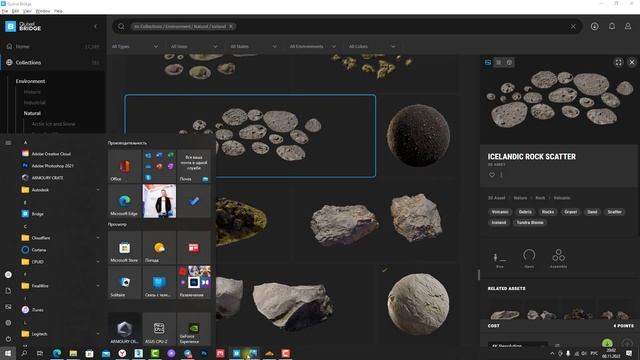Image resolution: width=640 pixels, height=360 pixels.
Task: Expand asset preview to fullscreen
Action: coord(619,62)
